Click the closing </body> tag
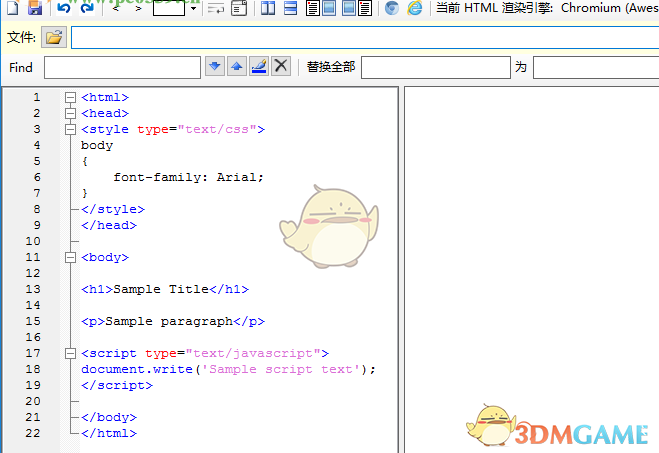The image size is (659, 453). click(109, 417)
